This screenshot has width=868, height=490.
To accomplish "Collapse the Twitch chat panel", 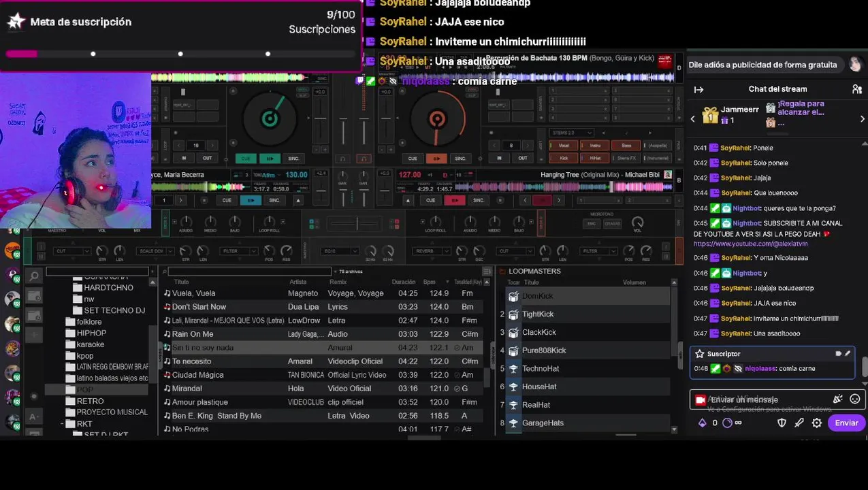I will click(x=698, y=89).
